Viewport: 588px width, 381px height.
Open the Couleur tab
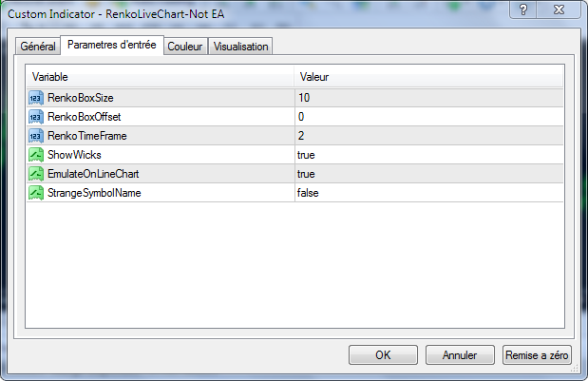pos(184,47)
